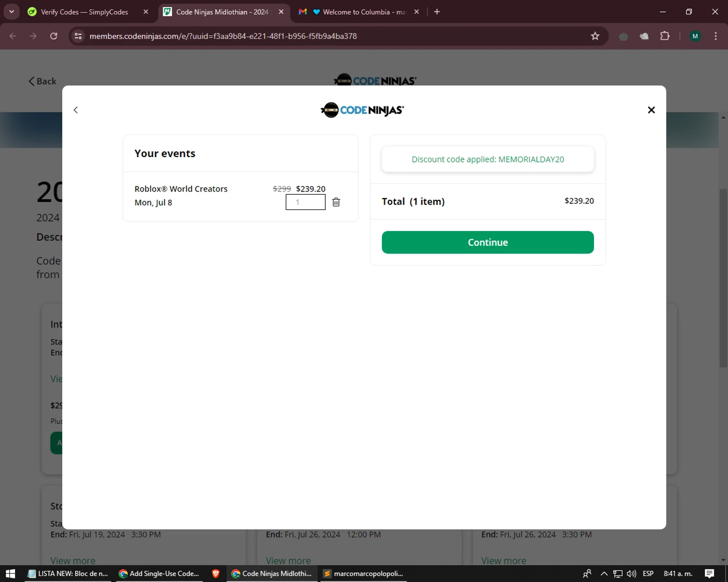Viewport: 728px width, 582px height.
Task: Click the cloud-shaped extension icon in toolbar
Action: 644,36
